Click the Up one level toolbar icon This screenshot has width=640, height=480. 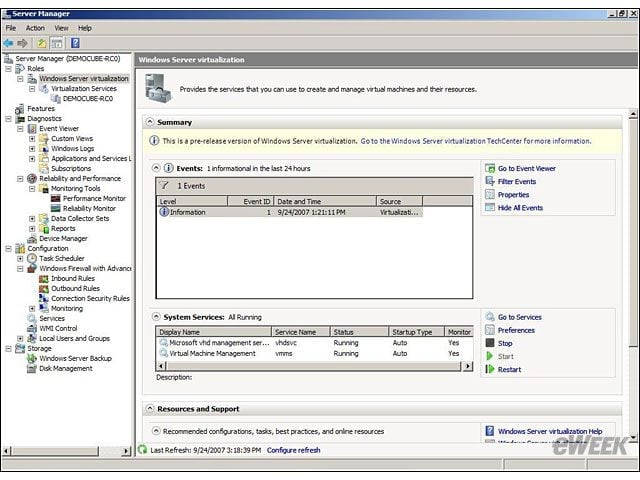point(42,43)
